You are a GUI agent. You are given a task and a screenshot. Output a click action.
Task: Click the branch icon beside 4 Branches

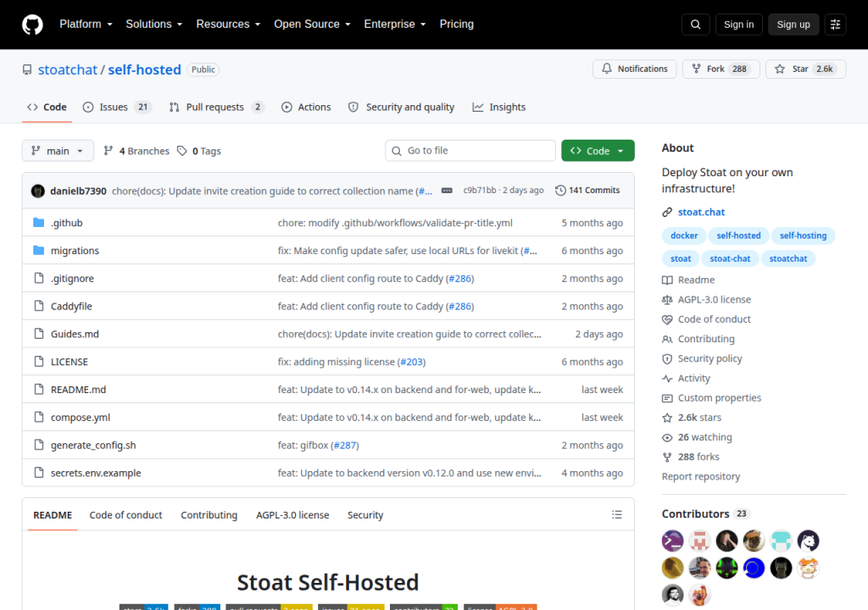point(108,151)
